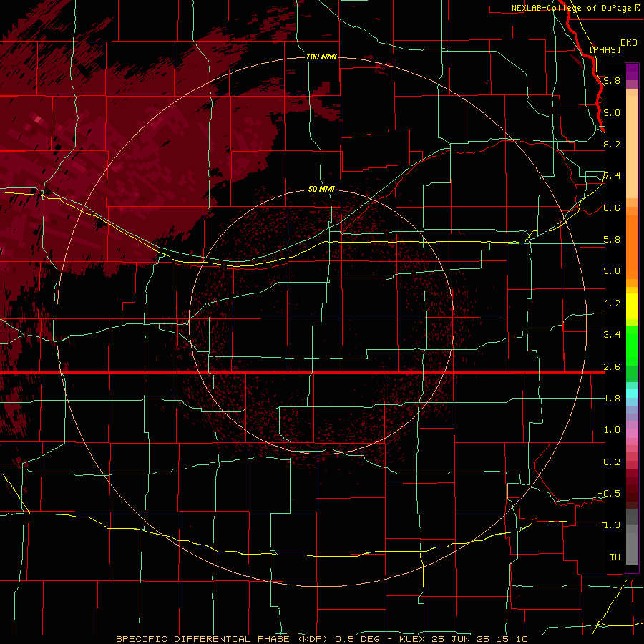This screenshot has height=644, width=644.
Task: Click the 25 JUN 25 15:10 timestamp
Action: (481, 639)
